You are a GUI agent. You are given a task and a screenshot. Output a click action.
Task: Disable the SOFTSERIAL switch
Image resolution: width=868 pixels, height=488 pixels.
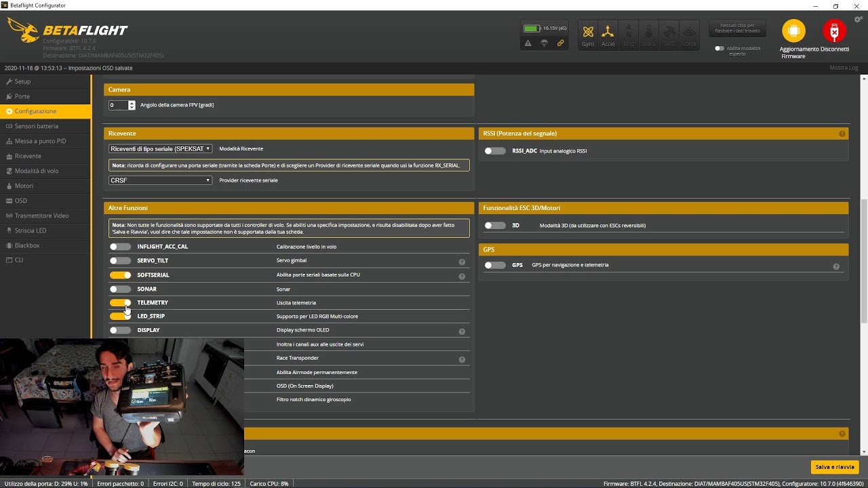120,275
